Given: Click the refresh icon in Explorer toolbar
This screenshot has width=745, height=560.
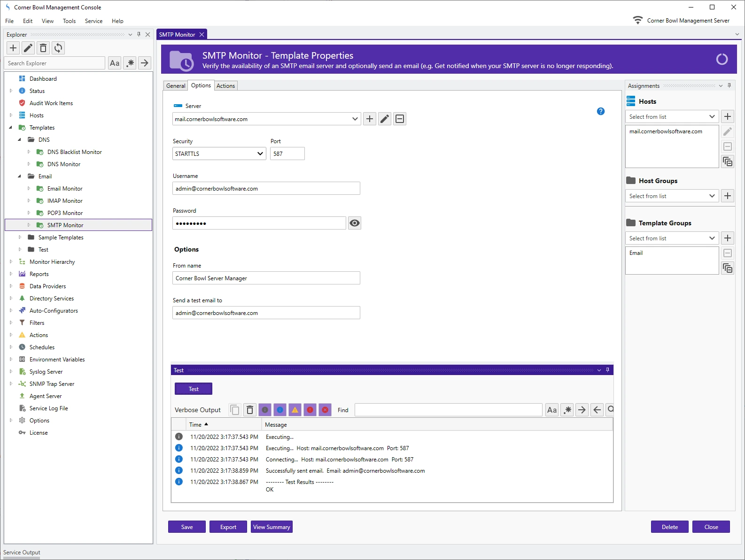Looking at the screenshot, I should 58,48.
